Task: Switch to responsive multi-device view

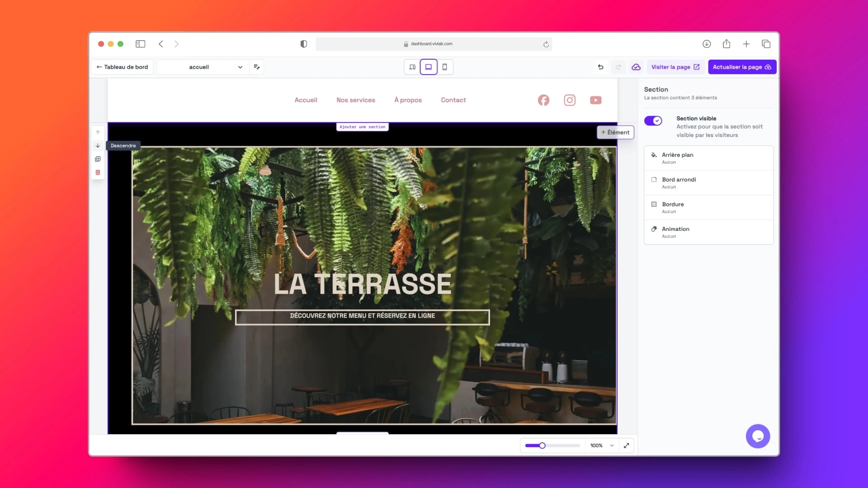Action: tap(412, 67)
